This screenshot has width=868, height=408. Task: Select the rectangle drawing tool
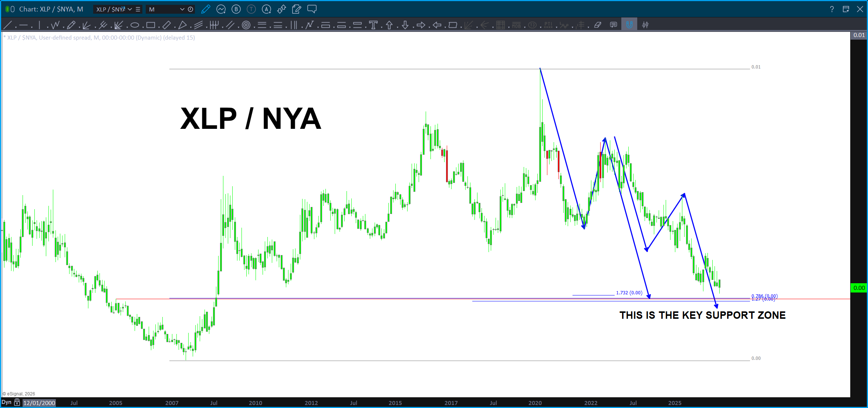(x=151, y=25)
